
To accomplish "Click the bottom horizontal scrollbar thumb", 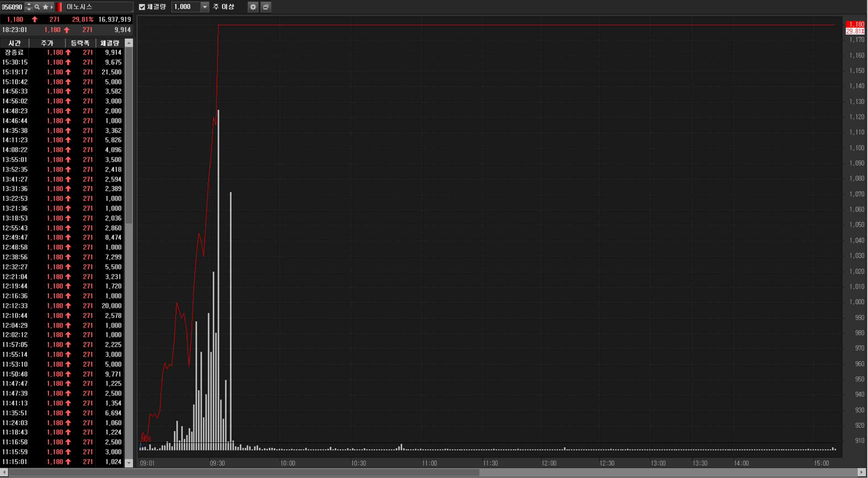I will pos(243,472).
